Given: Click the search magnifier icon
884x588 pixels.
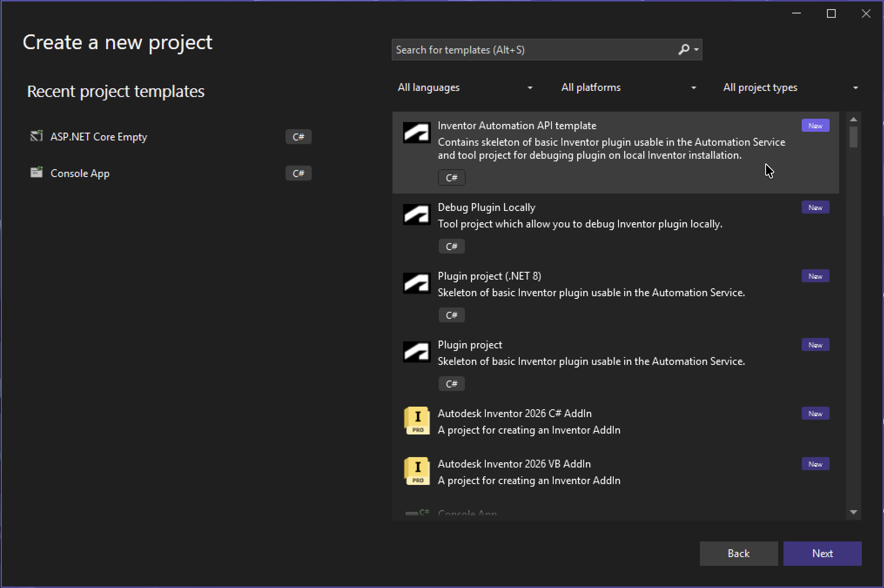Looking at the screenshot, I should 684,50.
